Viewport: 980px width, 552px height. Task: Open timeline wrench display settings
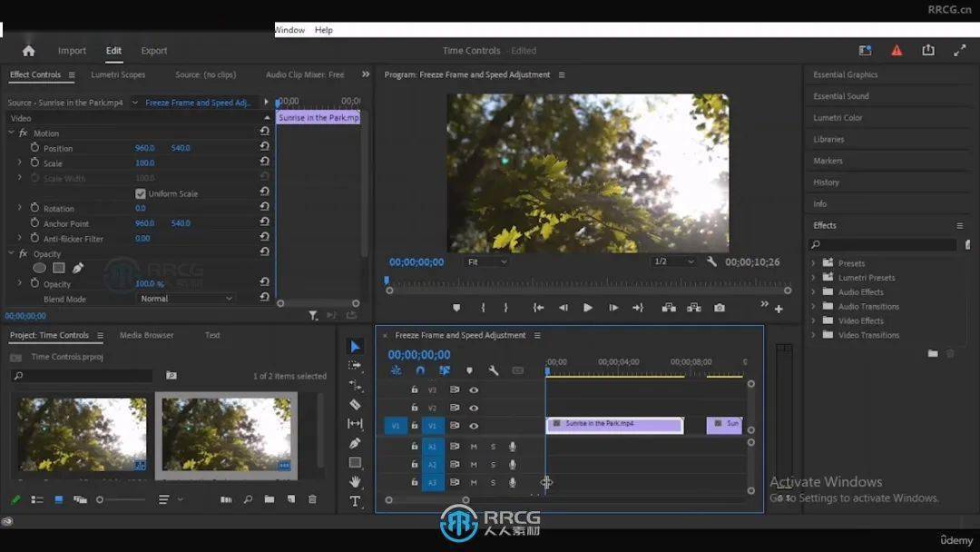[494, 370]
